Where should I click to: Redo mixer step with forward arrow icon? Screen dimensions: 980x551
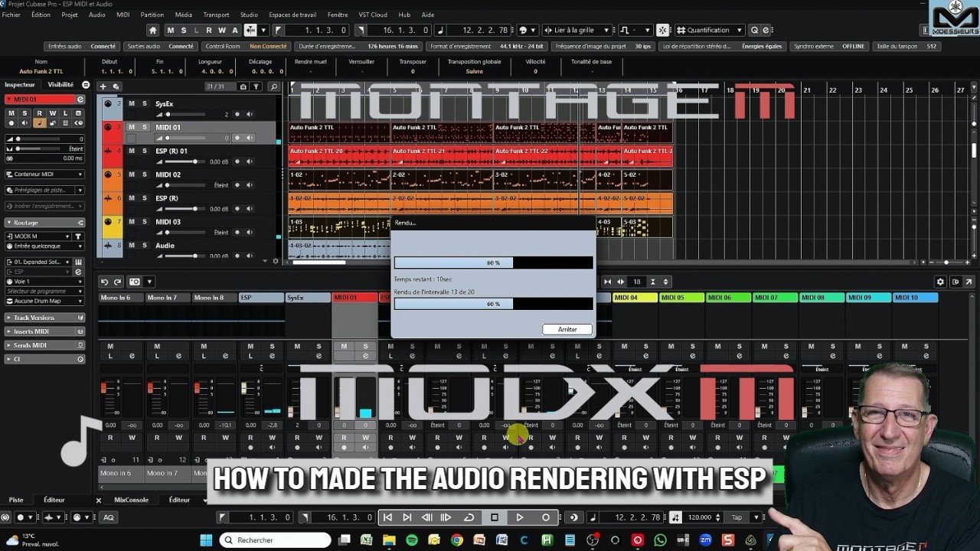tap(118, 282)
